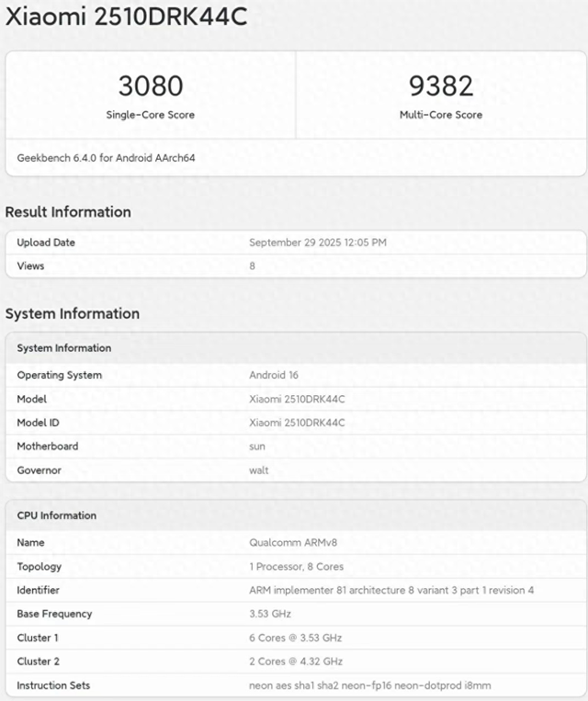Select the 3080 single-core score value
The image size is (588, 701).
tap(151, 85)
